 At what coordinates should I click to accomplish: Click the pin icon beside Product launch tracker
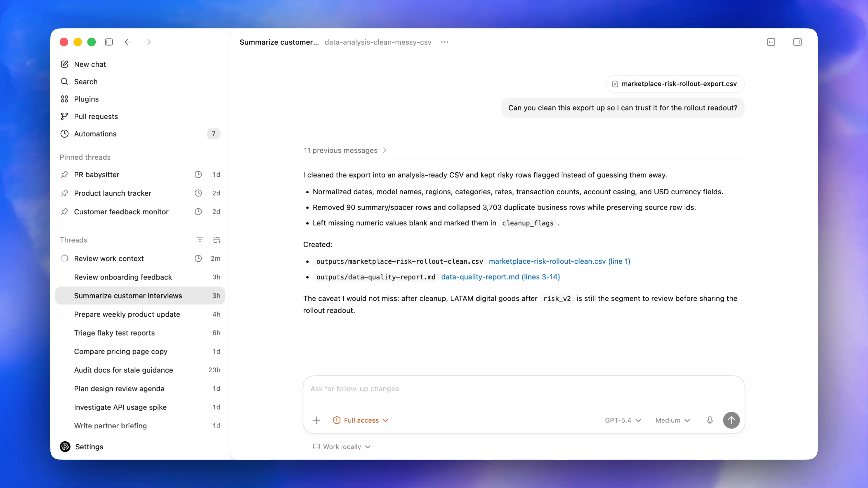coord(64,193)
